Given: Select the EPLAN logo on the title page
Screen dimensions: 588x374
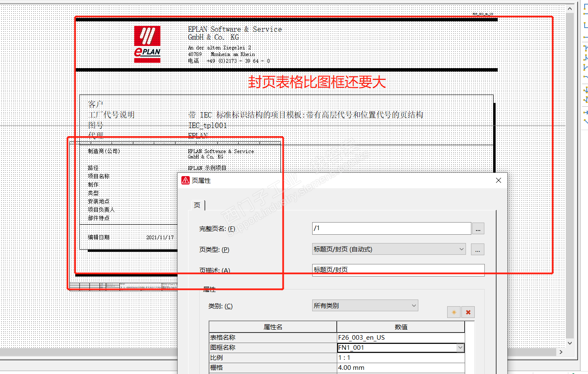Looking at the screenshot, I should tap(147, 44).
